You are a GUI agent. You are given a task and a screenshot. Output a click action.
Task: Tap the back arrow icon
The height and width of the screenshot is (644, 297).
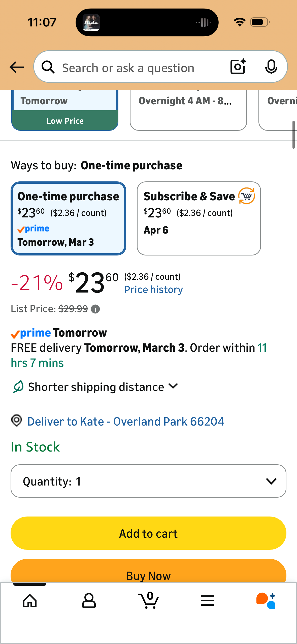click(x=17, y=67)
